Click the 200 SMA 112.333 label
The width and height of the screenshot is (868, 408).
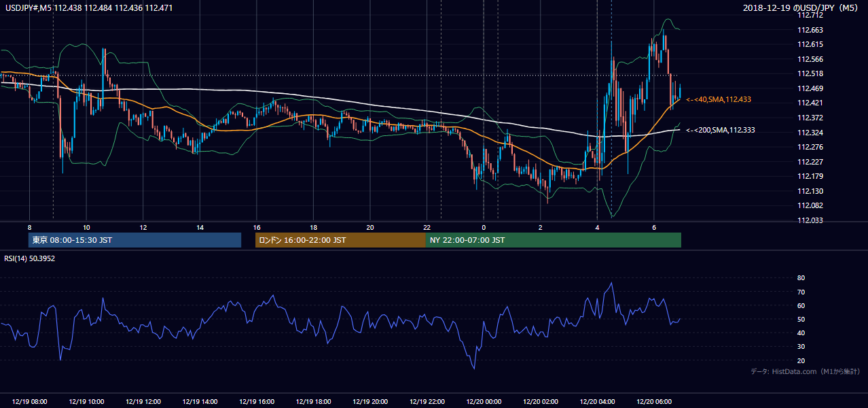(720, 130)
